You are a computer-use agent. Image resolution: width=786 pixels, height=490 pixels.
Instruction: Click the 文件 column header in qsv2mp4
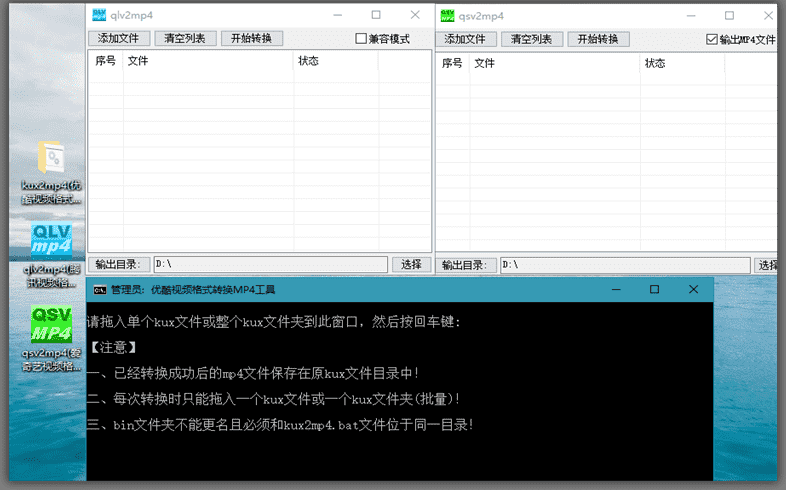coord(555,63)
